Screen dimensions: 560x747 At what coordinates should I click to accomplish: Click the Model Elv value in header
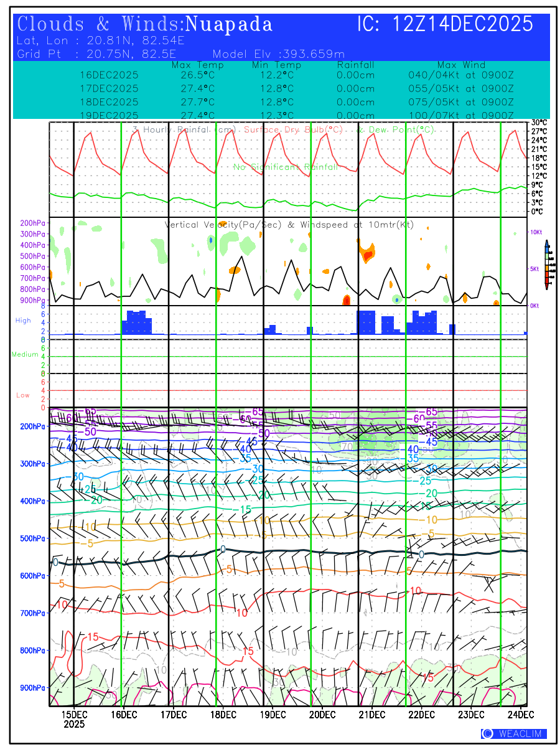tap(278, 54)
